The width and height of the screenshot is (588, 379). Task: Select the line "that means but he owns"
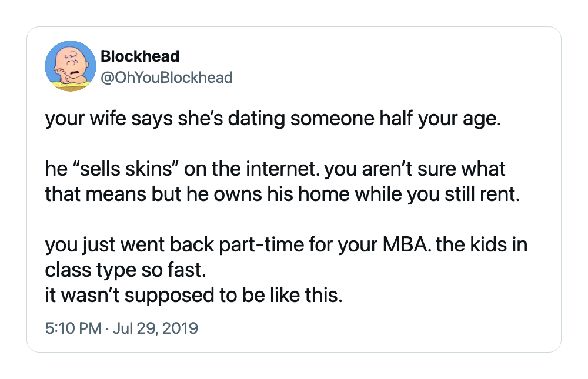coord(282,194)
